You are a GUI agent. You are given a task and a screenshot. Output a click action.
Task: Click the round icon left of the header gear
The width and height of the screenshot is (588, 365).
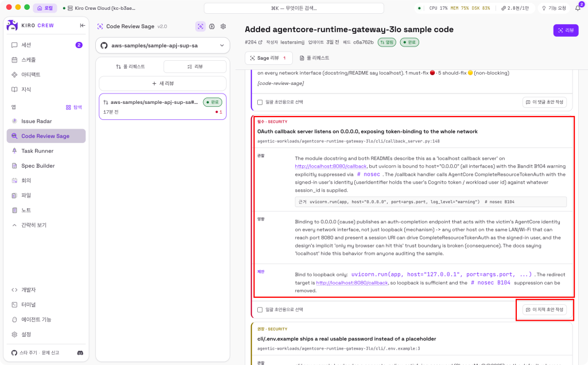click(x=212, y=26)
